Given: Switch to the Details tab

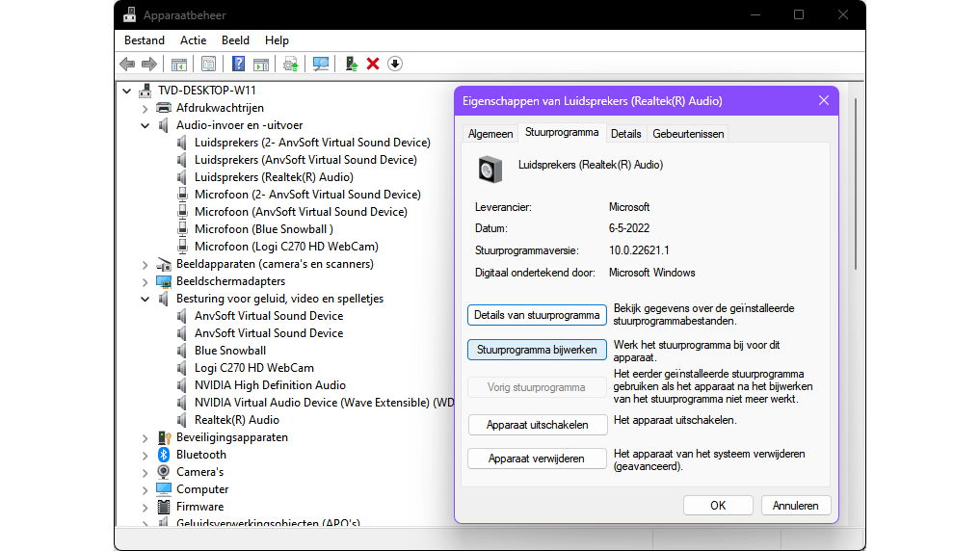Looking at the screenshot, I should coord(625,134).
